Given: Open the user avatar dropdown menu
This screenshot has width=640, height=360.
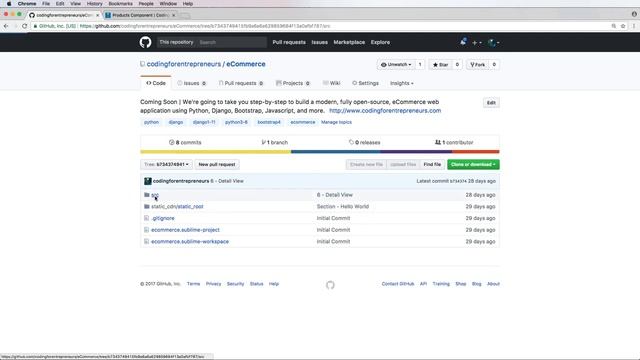Looking at the screenshot, I should (x=493, y=42).
